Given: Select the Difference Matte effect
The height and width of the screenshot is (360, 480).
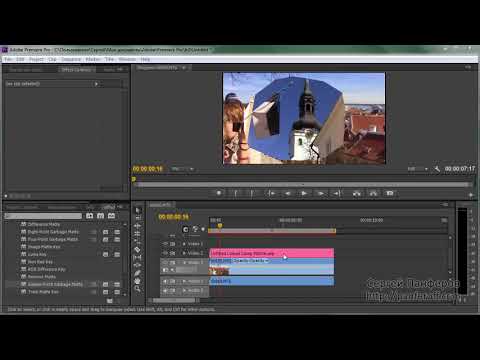Looking at the screenshot, I should [x=44, y=224].
